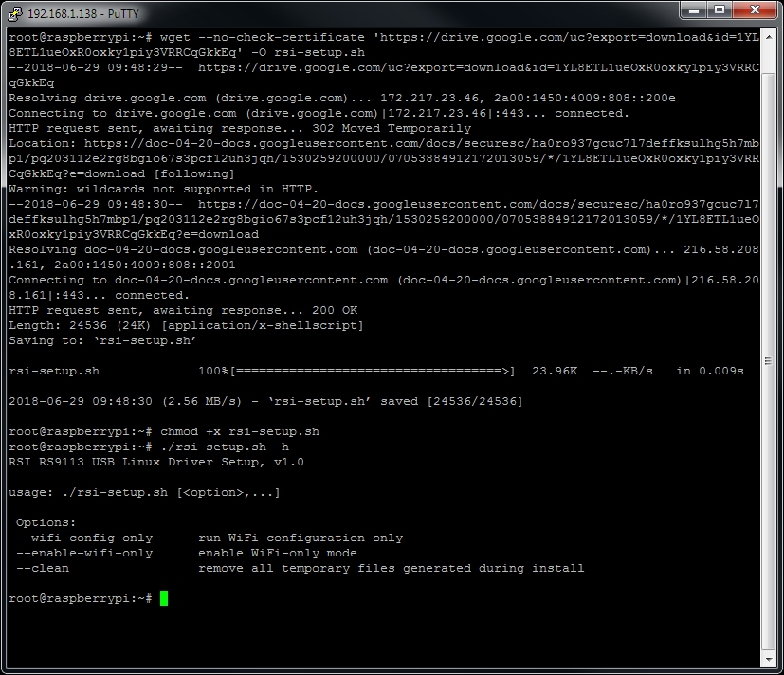Viewport: 784px width, 675px height.
Task: Click '302 Moved Temporarily' response line
Action: [x=240, y=129]
